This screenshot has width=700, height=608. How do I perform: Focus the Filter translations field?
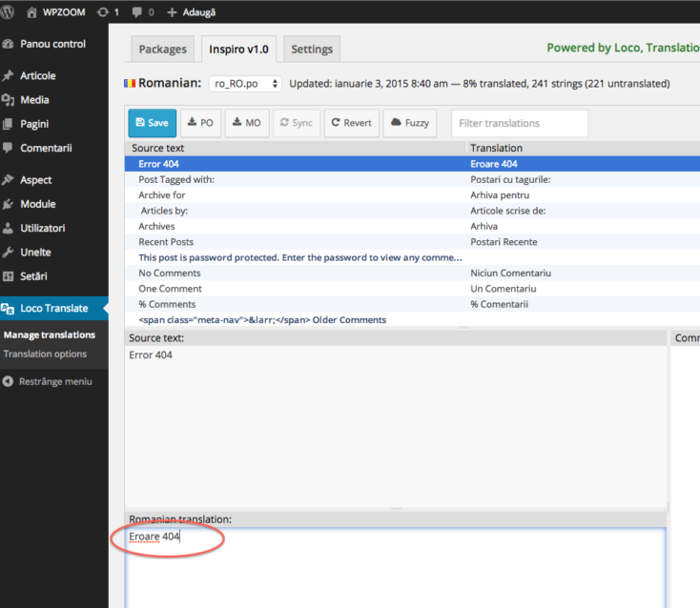pyautogui.click(x=520, y=123)
